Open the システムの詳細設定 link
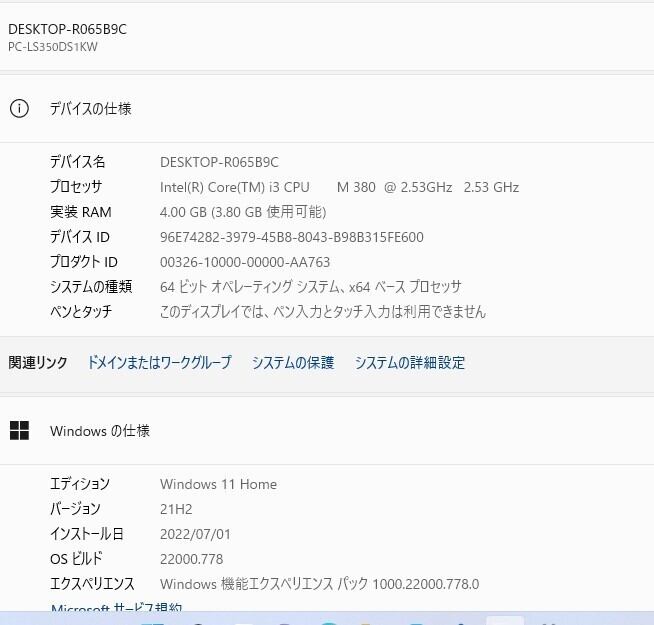This screenshot has width=654, height=625. pyautogui.click(x=410, y=362)
